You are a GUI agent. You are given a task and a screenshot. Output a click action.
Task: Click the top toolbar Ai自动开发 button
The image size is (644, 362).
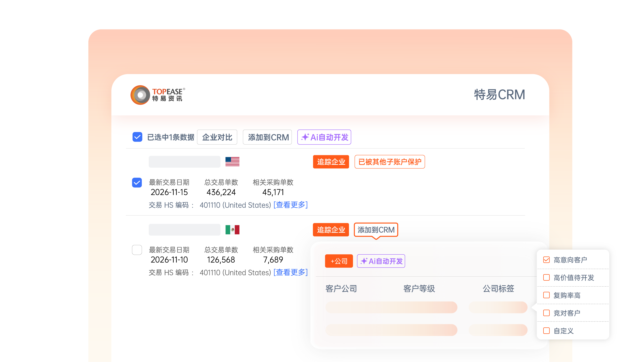pos(324,137)
